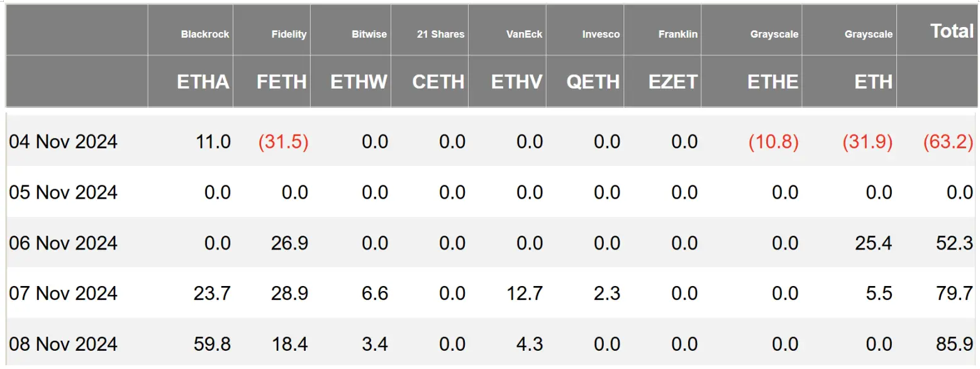Viewport: 980px width, 369px height.
Task: Select the (63.2) total outflow cell
Action: tap(949, 141)
